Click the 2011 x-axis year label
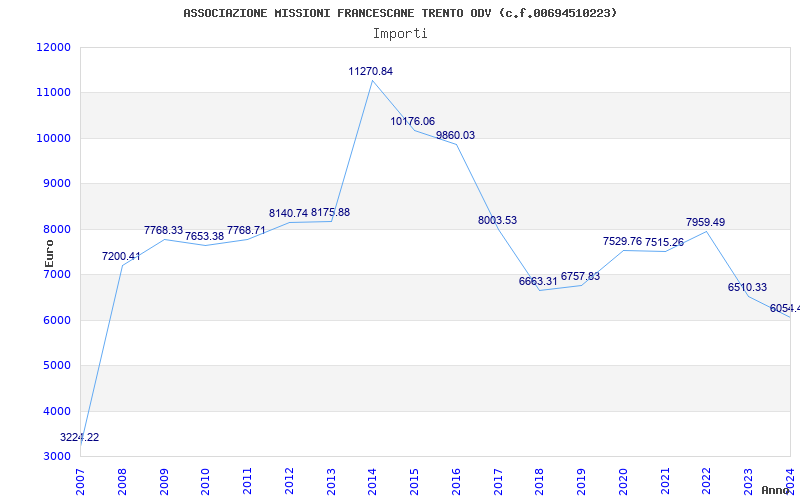 tap(247, 481)
